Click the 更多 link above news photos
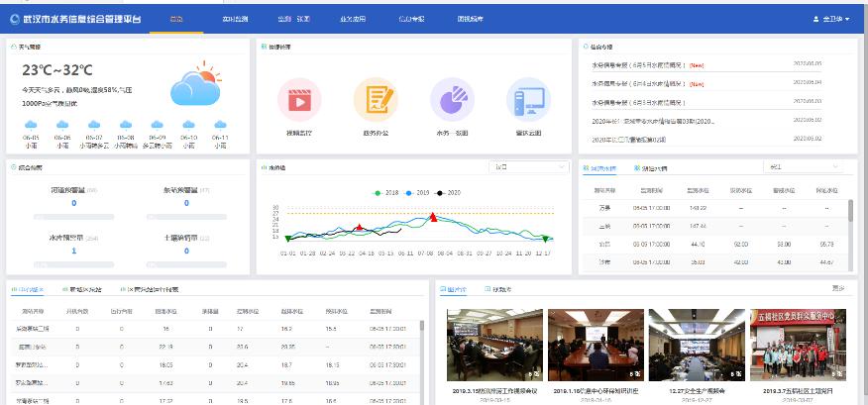 click(x=838, y=288)
